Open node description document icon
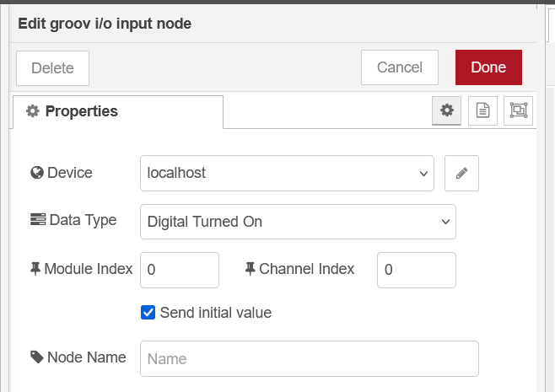This screenshot has width=555, height=392. 482,110
